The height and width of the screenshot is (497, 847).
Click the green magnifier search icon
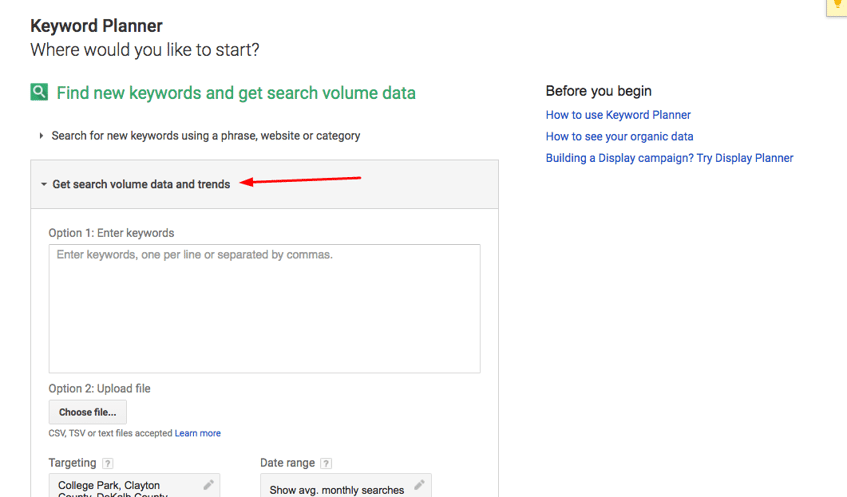pyautogui.click(x=39, y=92)
